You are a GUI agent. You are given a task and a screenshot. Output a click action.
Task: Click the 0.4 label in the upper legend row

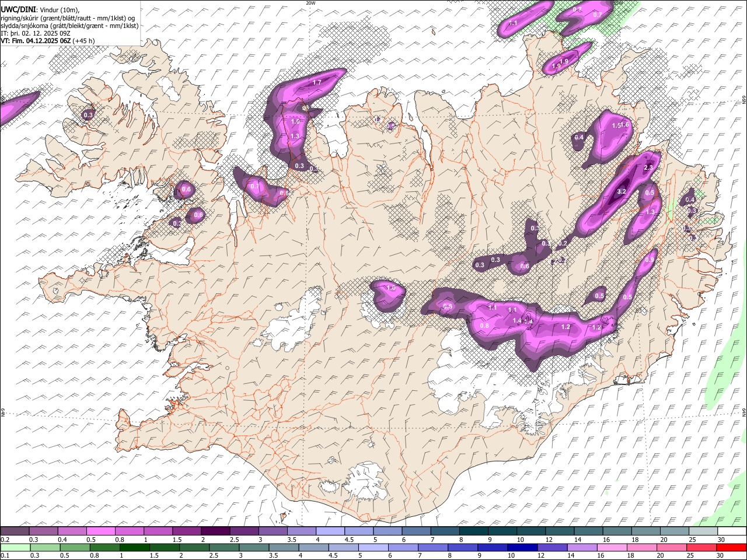click(62, 540)
